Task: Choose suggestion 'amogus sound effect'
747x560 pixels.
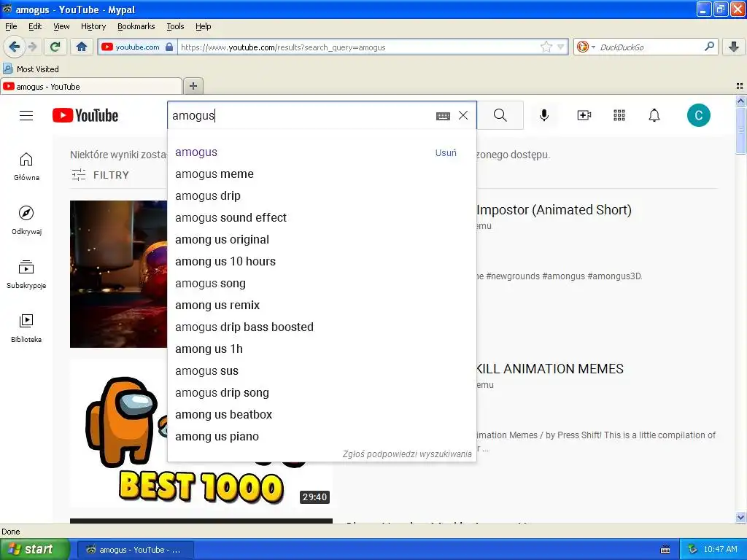Action: (x=322, y=217)
